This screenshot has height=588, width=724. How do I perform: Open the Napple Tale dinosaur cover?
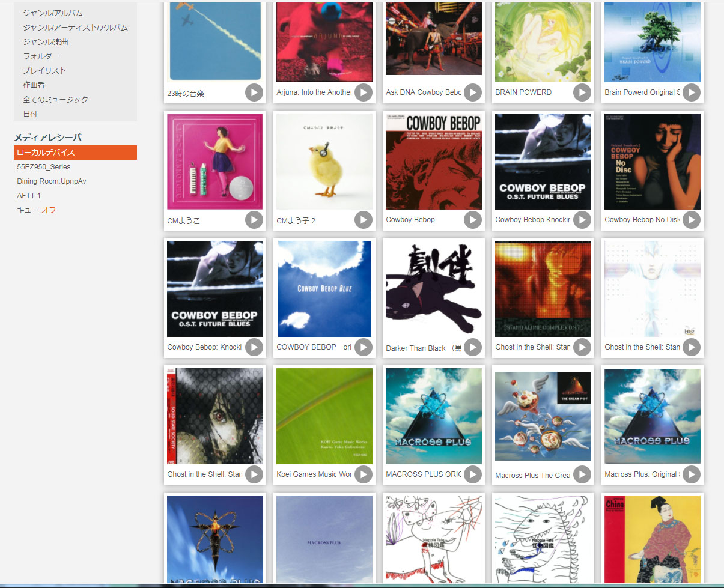543,539
